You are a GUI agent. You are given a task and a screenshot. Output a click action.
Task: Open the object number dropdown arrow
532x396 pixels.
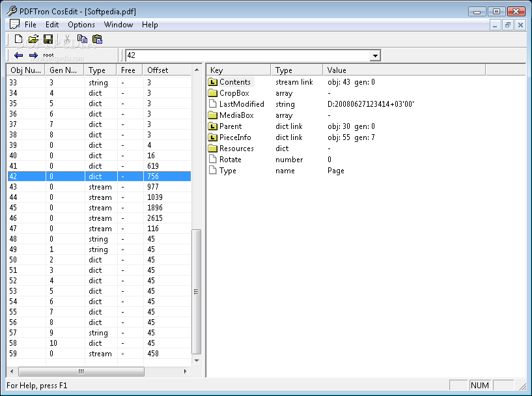[x=375, y=55]
